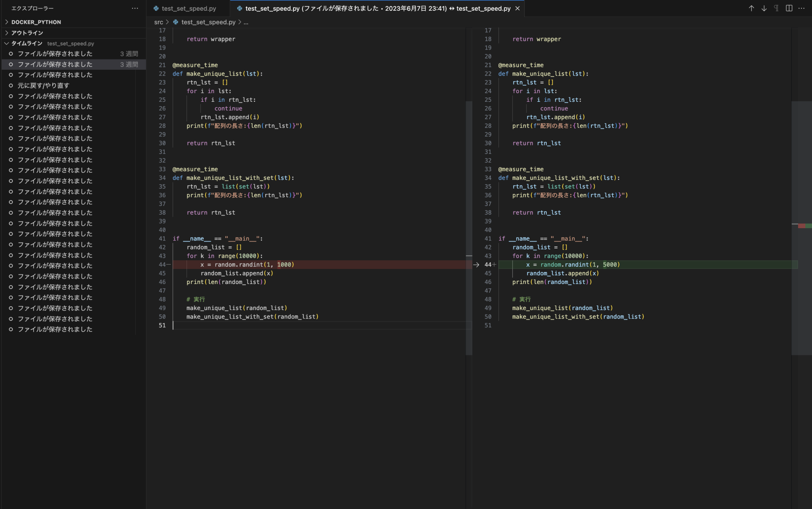This screenshot has height=509, width=812.
Task: Select the highlighted ファイルが保存されました timeline entry
Action: click(x=55, y=64)
